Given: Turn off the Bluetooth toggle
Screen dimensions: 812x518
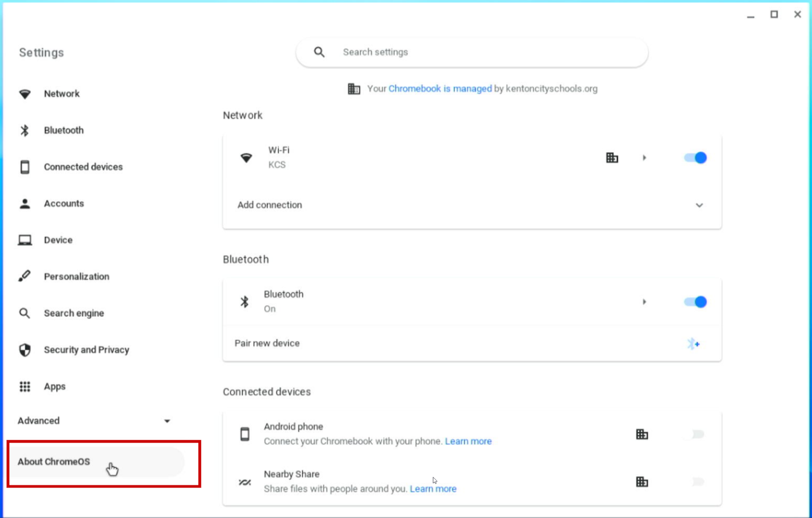Looking at the screenshot, I should [695, 302].
